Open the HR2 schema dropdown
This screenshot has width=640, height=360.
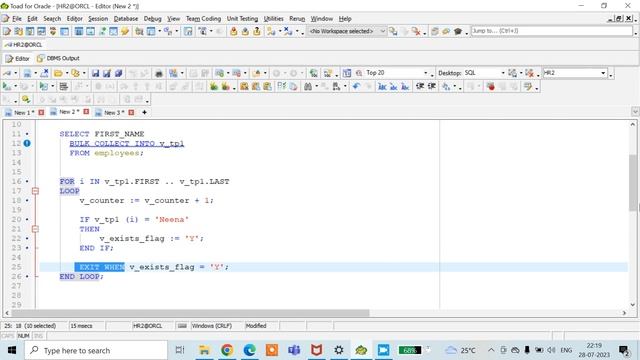(x=603, y=73)
